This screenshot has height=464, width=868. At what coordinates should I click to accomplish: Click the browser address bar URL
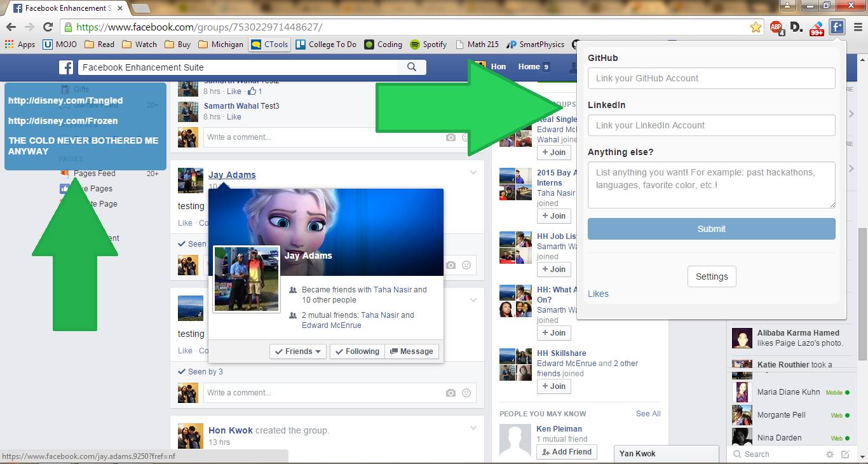click(x=199, y=27)
